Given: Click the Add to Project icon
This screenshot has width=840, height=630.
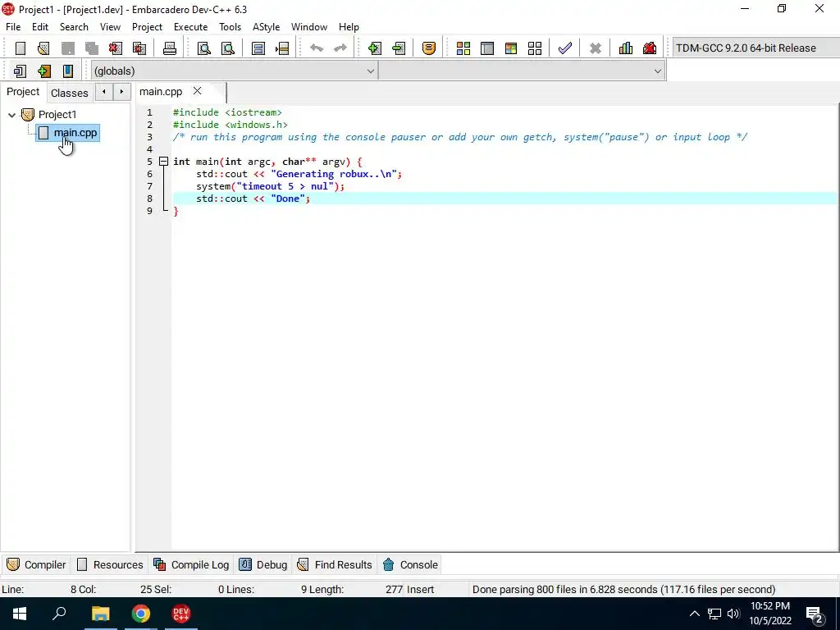Looking at the screenshot, I should 375,48.
